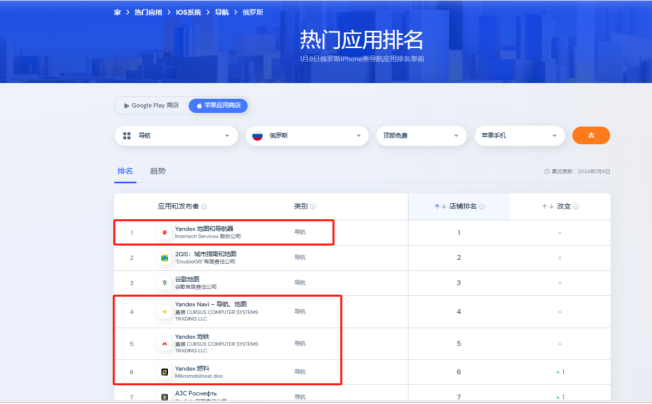Screen dimensions: 652x404
Task: Open the 顶部免费 chart type dropdown
Action: pyautogui.click(x=421, y=136)
